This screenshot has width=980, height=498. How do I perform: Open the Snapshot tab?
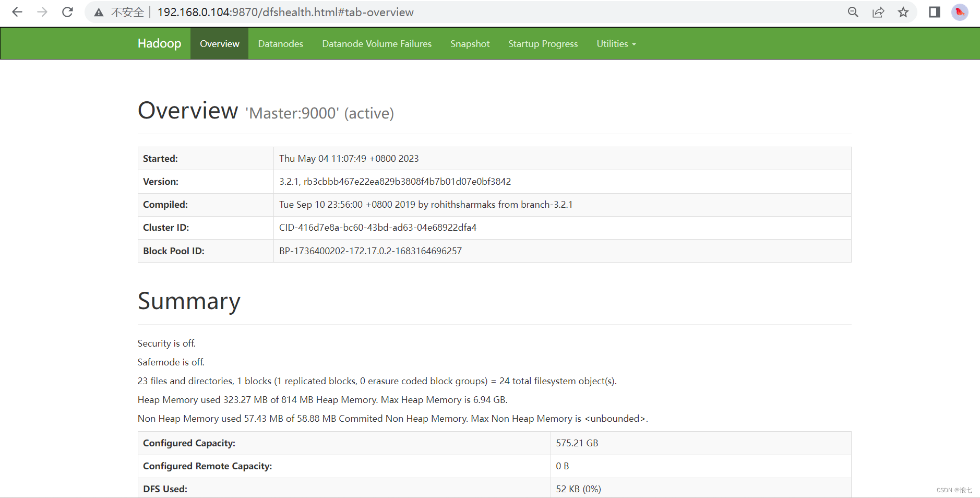point(469,43)
